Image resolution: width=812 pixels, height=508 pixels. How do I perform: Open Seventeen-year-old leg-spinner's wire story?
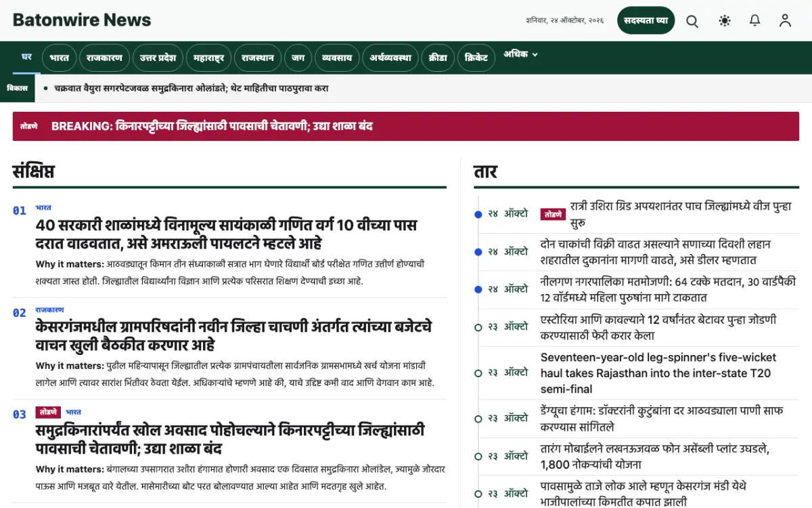pyautogui.click(x=658, y=373)
